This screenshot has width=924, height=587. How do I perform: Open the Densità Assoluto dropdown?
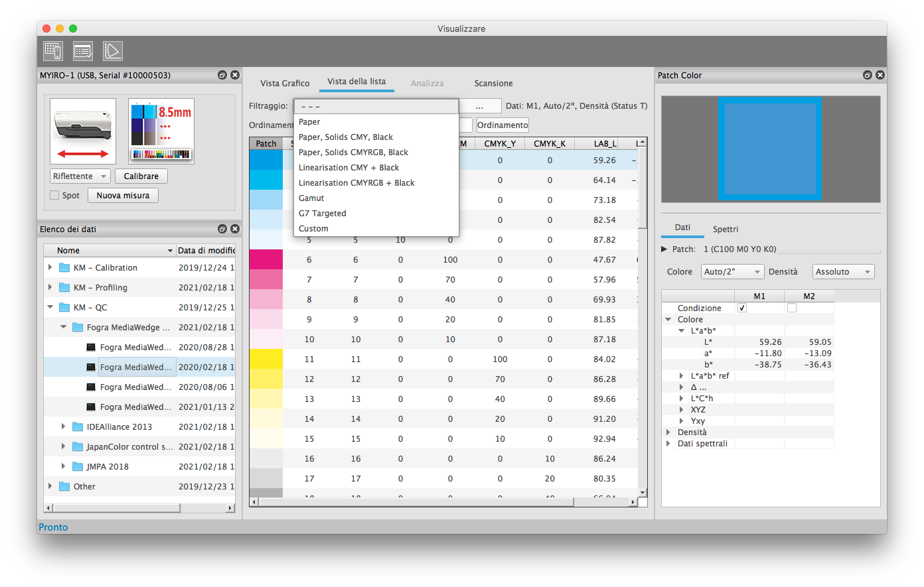tap(843, 272)
